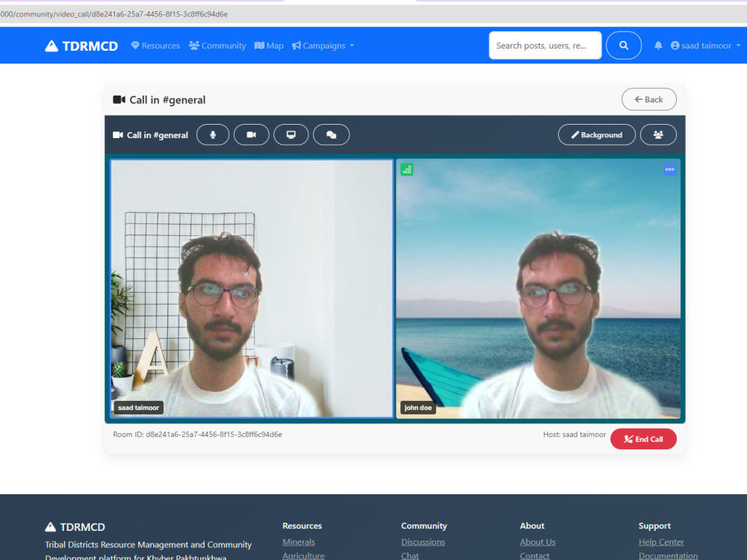Image resolution: width=747 pixels, height=560 pixels.
Task: Click green signal strength indicator on john doe
Action: (x=407, y=169)
